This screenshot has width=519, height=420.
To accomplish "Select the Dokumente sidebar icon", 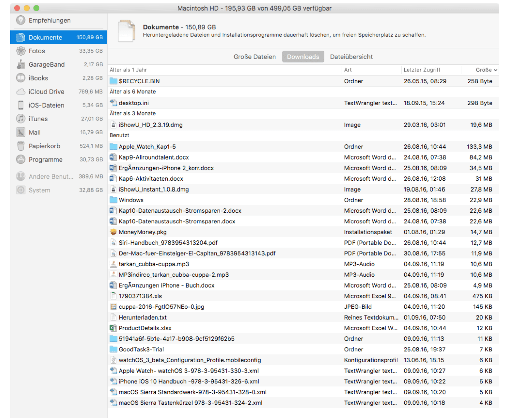I will pos(21,37).
